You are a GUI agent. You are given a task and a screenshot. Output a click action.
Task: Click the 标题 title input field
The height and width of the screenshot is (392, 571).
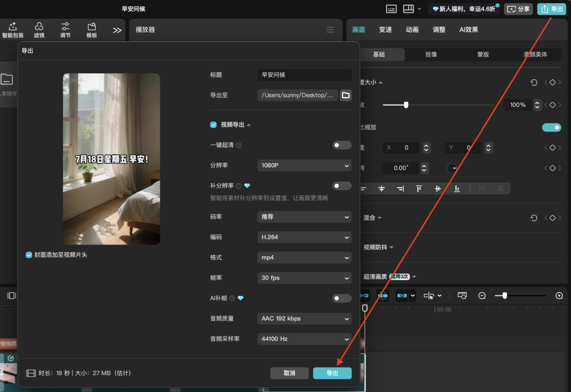coord(304,74)
